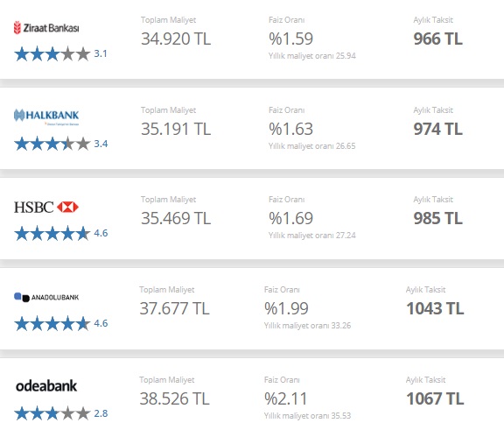Open the Halkbank logo
The width and height of the screenshot is (504, 437).
point(46,117)
